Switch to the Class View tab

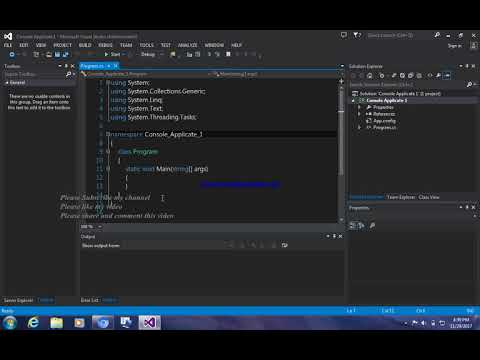tap(429, 197)
